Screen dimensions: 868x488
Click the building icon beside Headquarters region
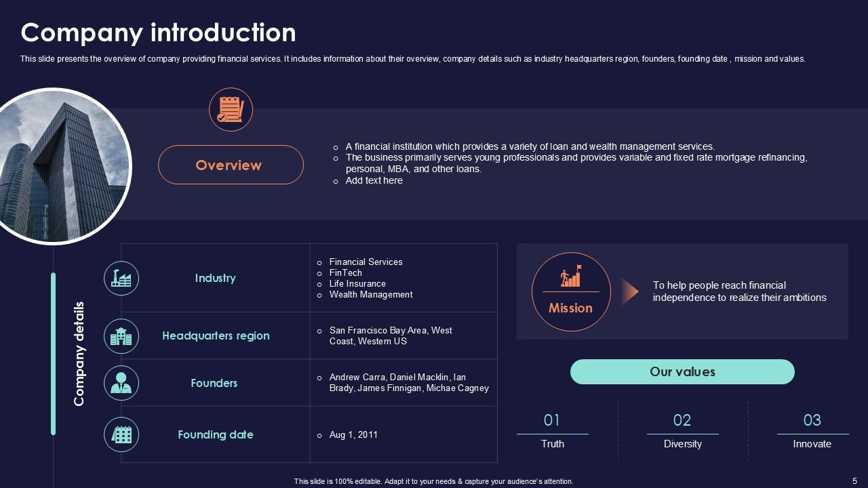click(121, 336)
